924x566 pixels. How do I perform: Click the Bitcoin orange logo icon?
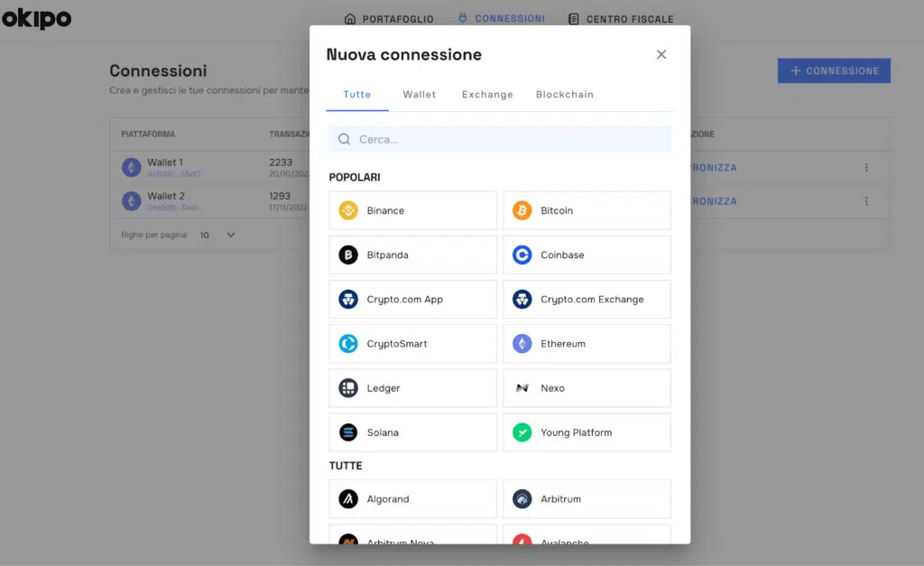(522, 210)
